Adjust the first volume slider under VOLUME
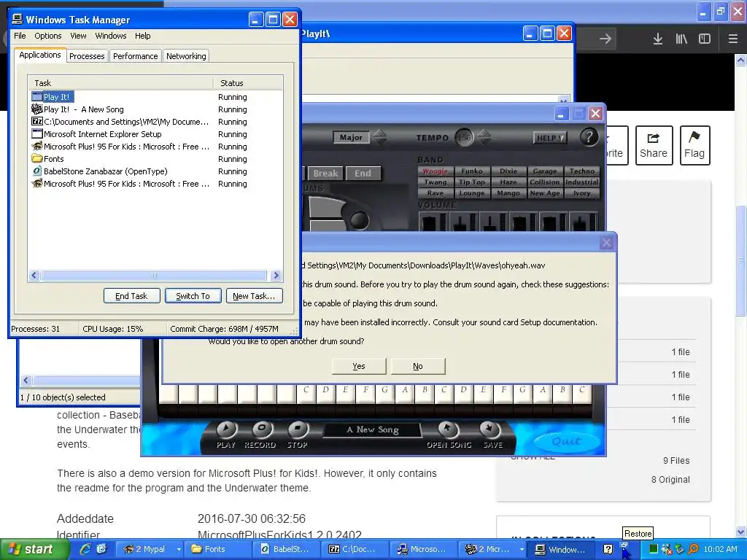747x560 pixels. [429, 222]
